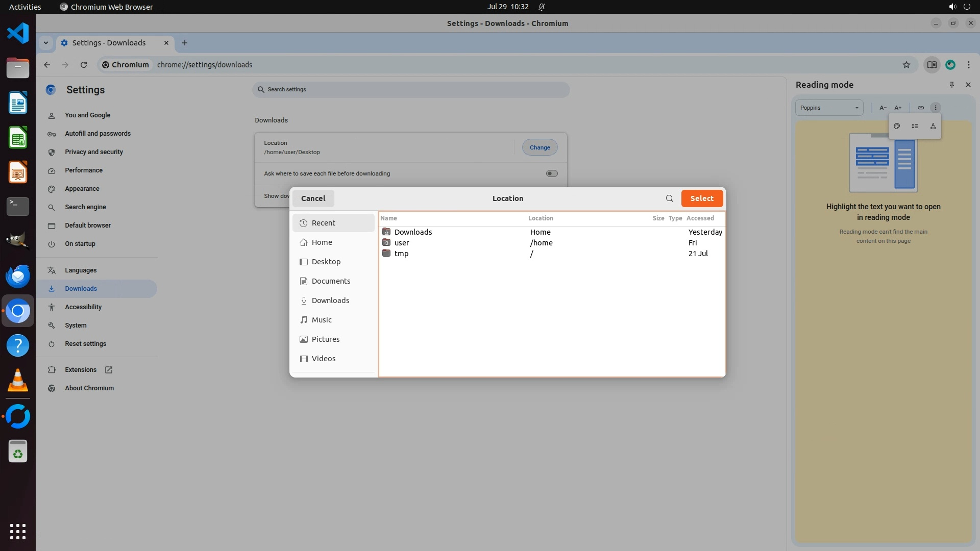Screen dimensions: 980x551
Task: Open the tab search dropdown arrow
Action: point(46,43)
